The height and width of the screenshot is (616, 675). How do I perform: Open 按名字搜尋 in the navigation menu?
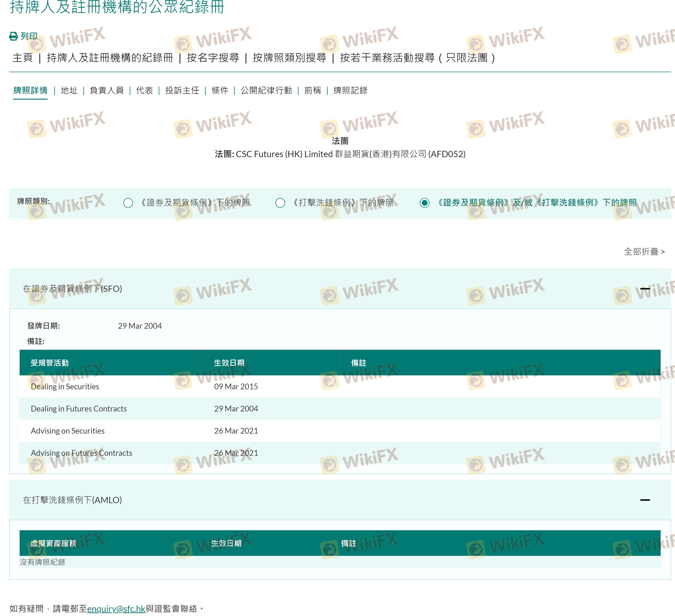(213, 58)
